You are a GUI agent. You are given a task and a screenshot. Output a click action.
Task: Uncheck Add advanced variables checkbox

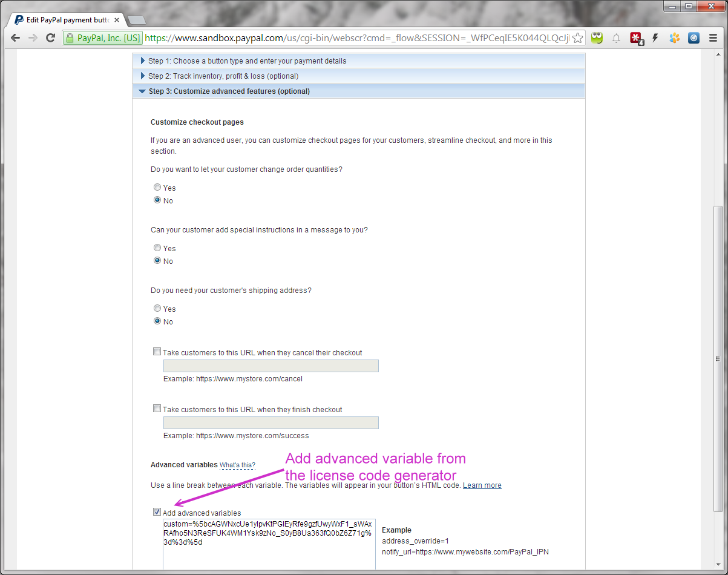tap(157, 512)
